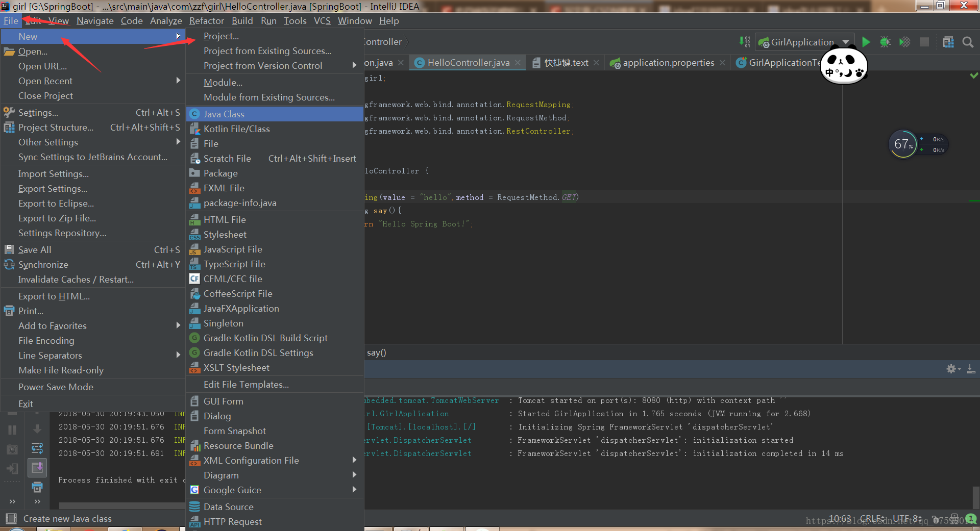Toggle Power Save Mode

pyautogui.click(x=93, y=387)
